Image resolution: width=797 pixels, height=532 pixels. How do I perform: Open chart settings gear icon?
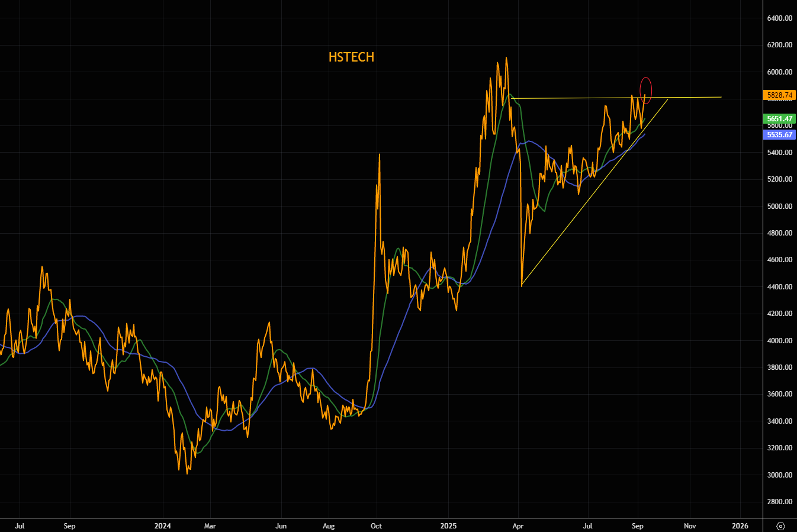point(780,526)
